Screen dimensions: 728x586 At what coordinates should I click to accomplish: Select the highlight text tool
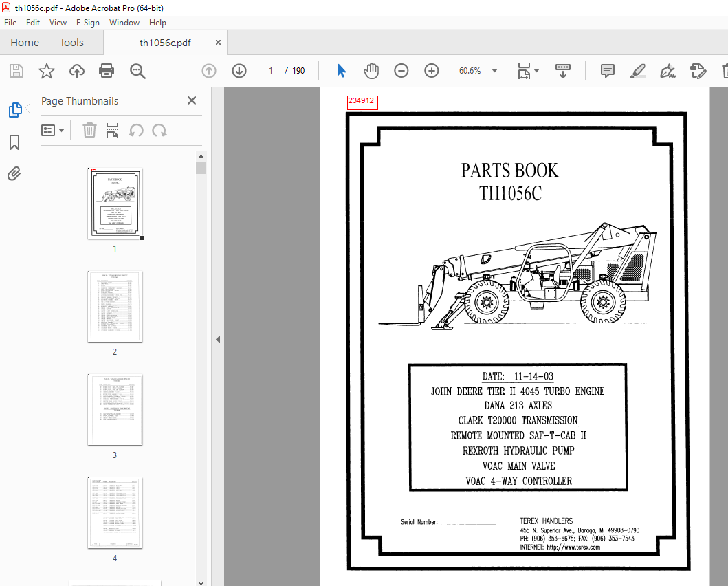click(x=638, y=71)
